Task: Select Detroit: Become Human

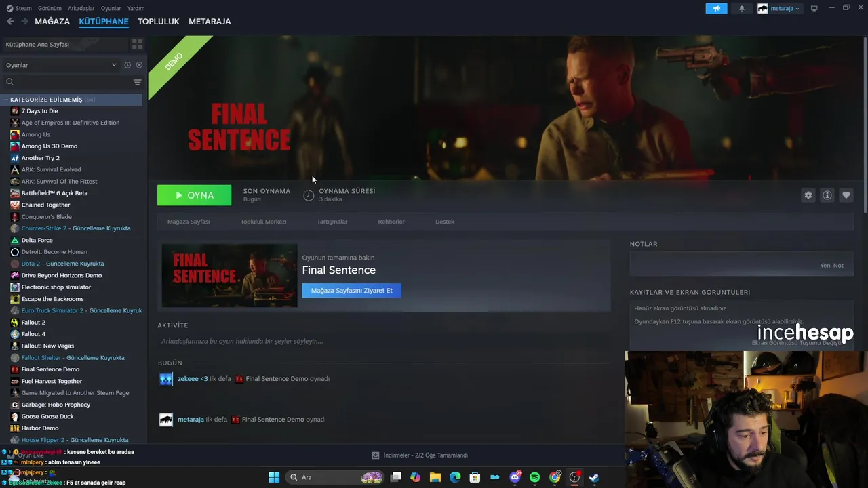Action: 54,252
